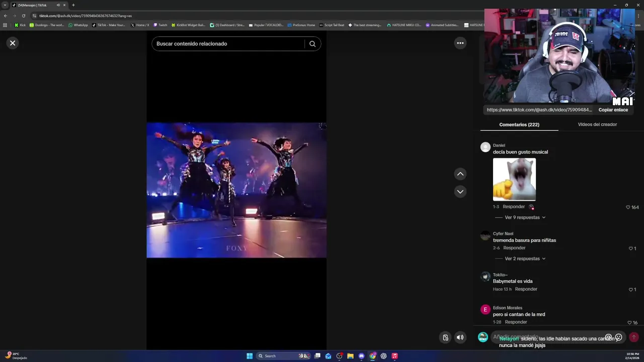Image resolution: width=644 pixels, height=362 pixels.
Task: Open File Explorer from the taskbar
Action: pos(351,356)
